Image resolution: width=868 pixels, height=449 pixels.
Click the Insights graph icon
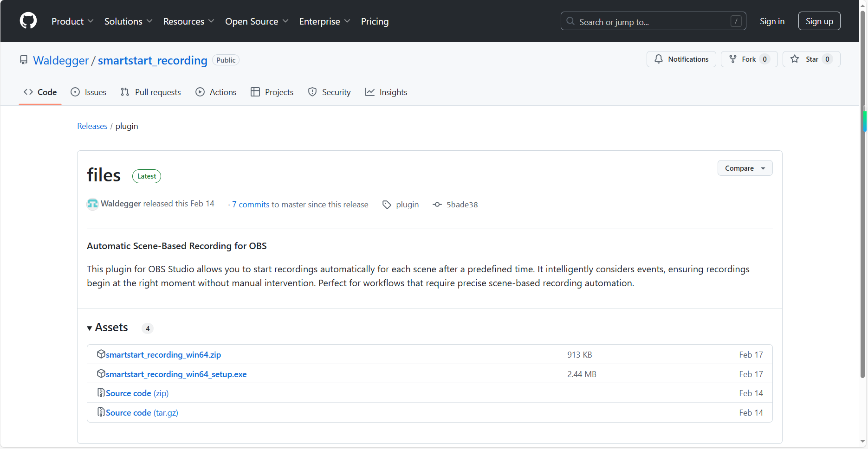coord(370,92)
